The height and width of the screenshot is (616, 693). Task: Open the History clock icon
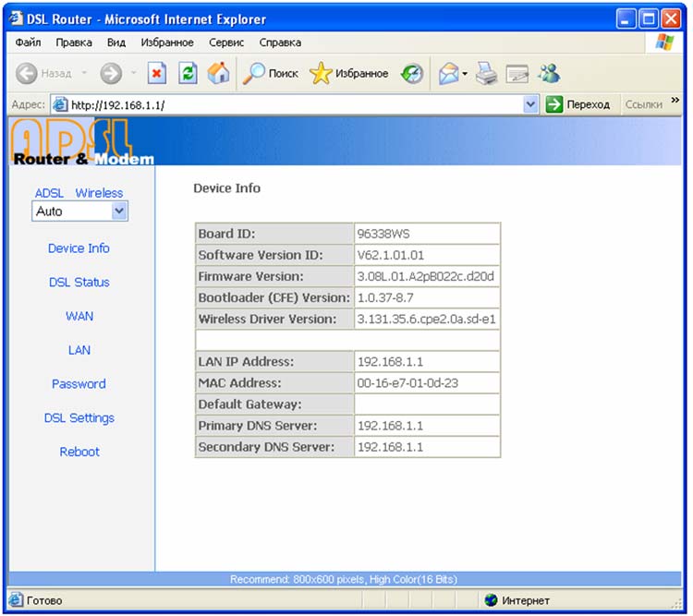tap(412, 74)
